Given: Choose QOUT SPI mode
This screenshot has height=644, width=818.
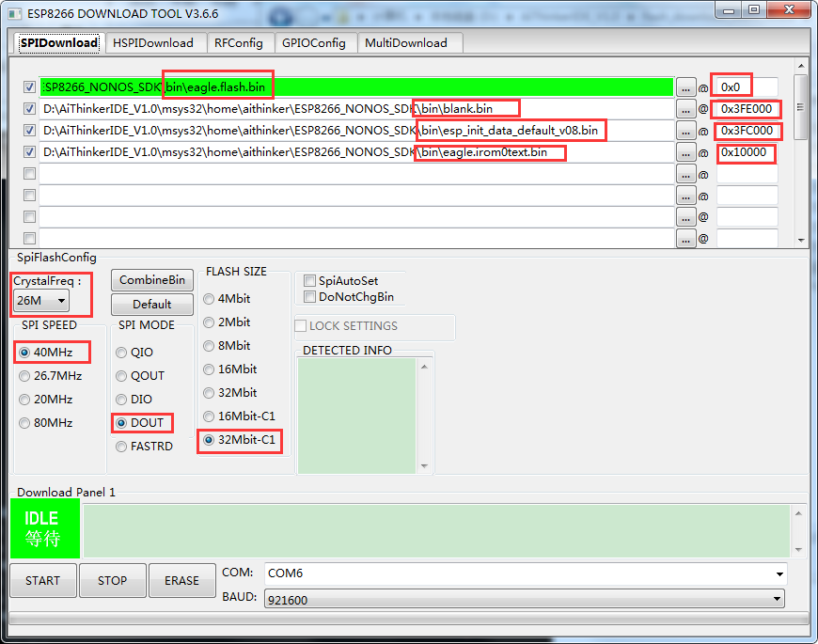Looking at the screenshot, I should coord(121,376).
